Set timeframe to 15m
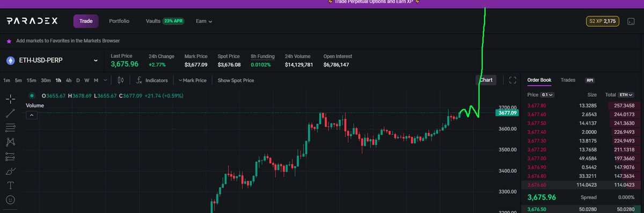644x213 pixels. [x=32, y=80]
